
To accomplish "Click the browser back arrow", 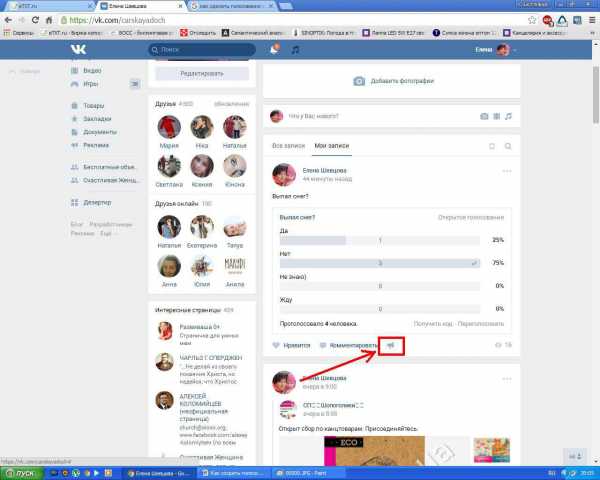I will pyautogui.click(x=8, y=20).
